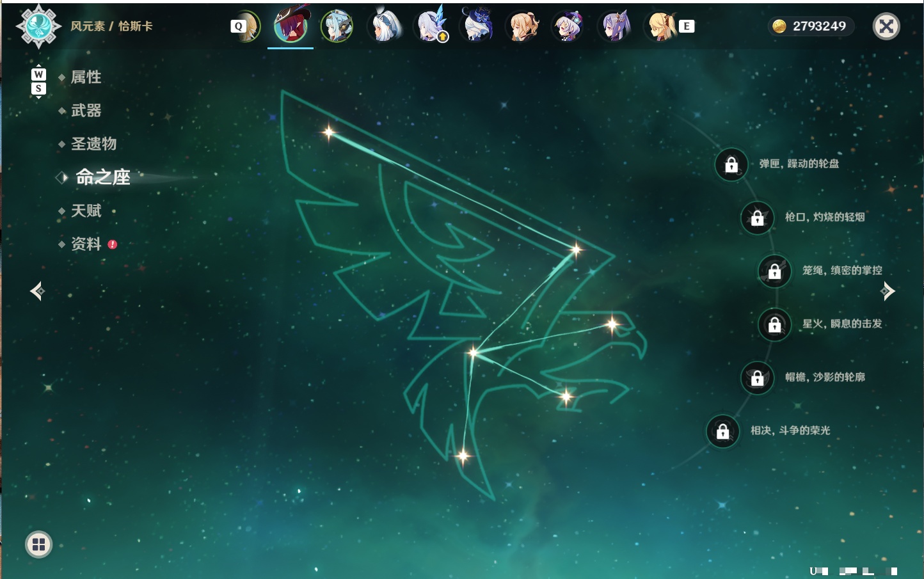Open the 资料 menu entry
Screen dimensions: 924x579
click(x=86, y=244)
